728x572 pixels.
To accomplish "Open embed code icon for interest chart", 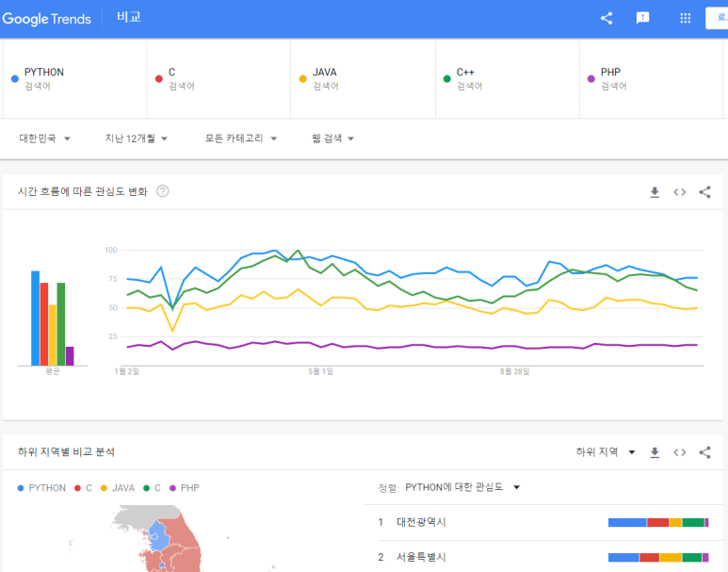I will [680, 192].
